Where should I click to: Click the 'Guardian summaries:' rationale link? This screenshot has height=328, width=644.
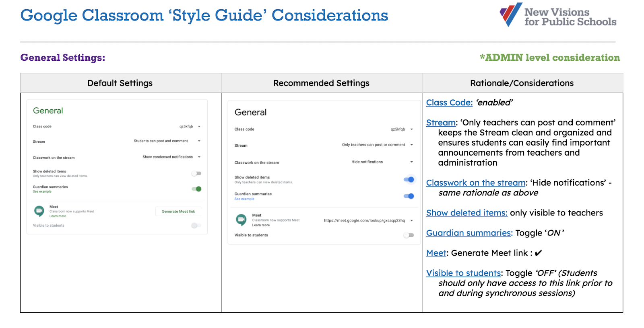[x=469, y=233]
